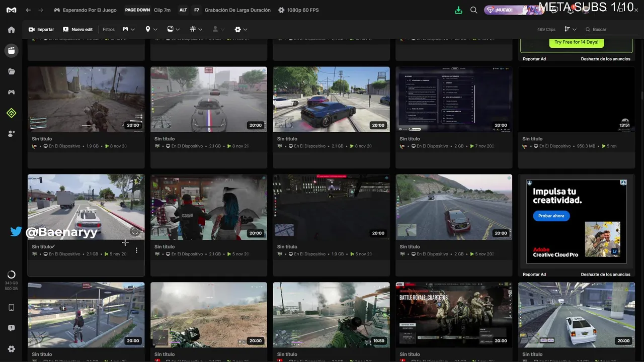Click the top bar search magnifier

click(x=473, y=10)
